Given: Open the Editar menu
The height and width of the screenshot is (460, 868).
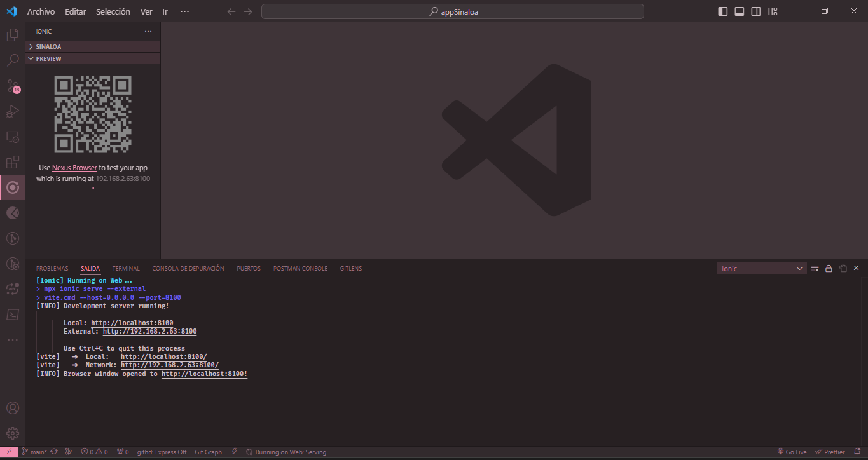Looking at the screenshot, I should pos(75,11).
